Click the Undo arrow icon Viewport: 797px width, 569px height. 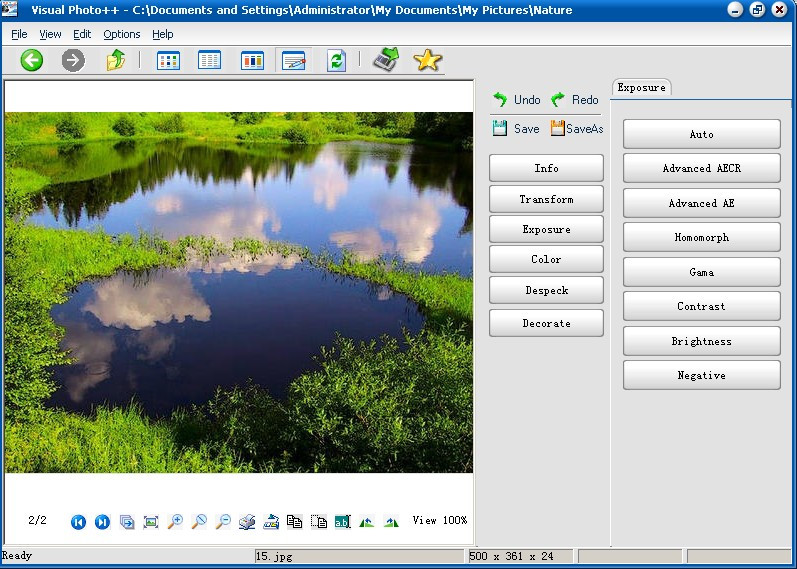tap(500, 100)
